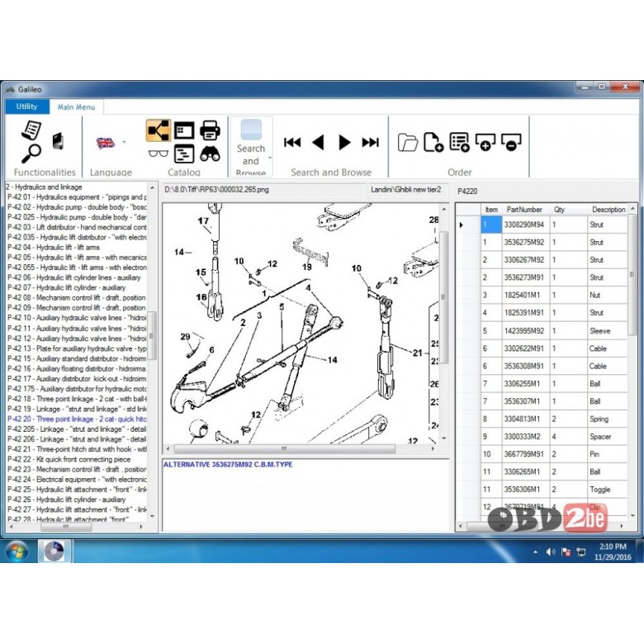The height and width of the screenshot is (644, 644).
Task: Switch to the Main Menu tab
Action: pyautogui.click(x=76, y=107)
